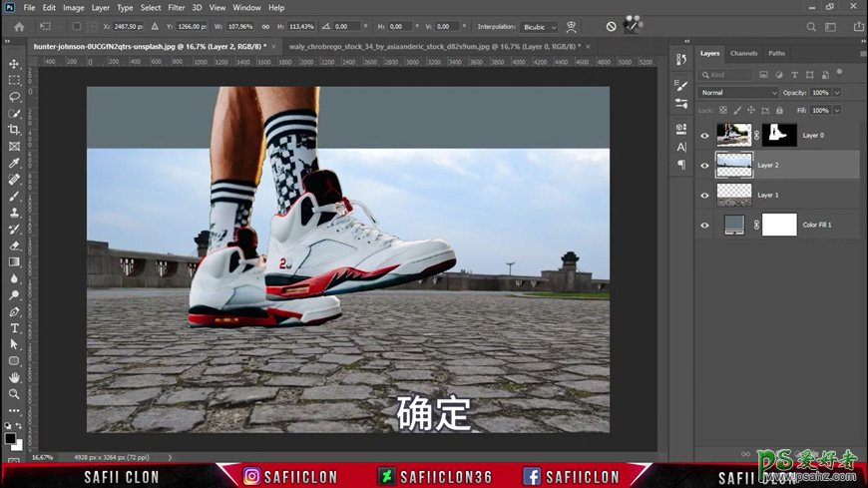
Task: Open the Fill slider dropdown arrow
Action: (x=837, y=110)
